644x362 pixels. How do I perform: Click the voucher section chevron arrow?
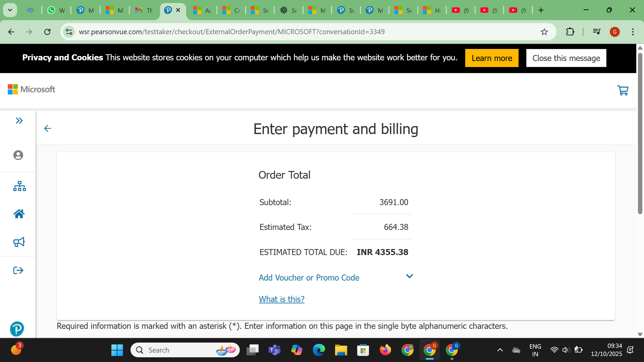pos(409,277)
